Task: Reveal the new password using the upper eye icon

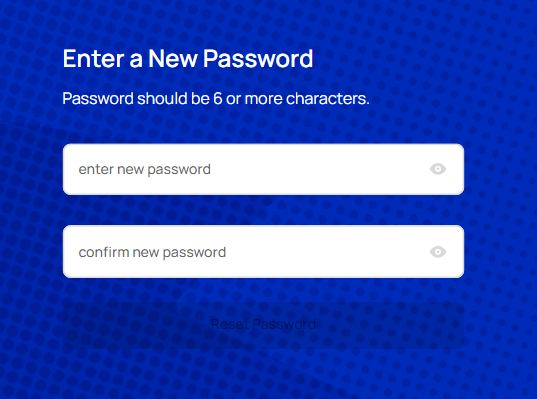Action: coord(438,169)
